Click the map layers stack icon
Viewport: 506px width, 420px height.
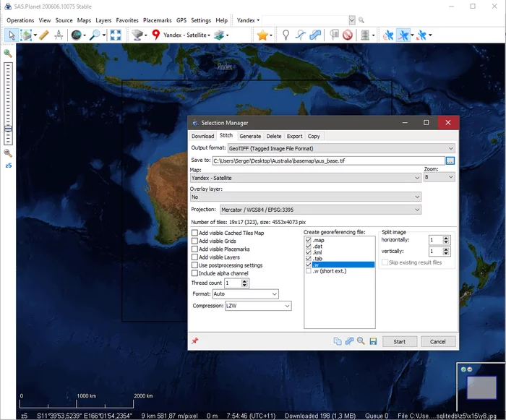[219, 35]
